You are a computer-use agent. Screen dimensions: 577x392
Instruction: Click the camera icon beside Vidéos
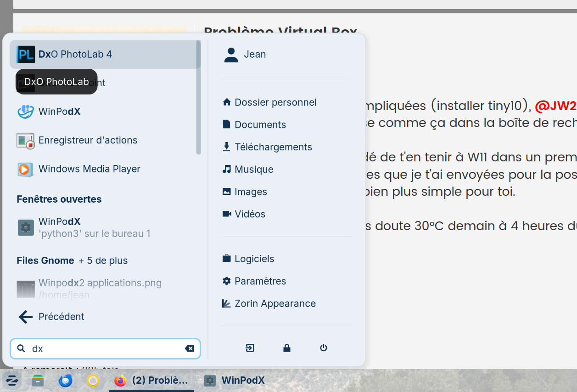[226, 214]
